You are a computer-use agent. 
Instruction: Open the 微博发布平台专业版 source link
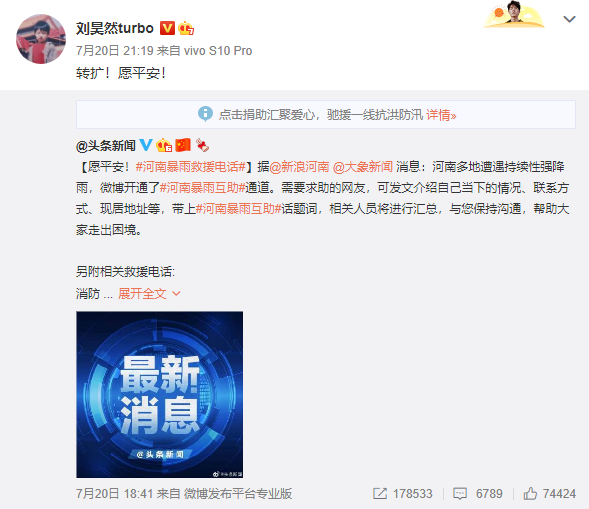point(238,493)
